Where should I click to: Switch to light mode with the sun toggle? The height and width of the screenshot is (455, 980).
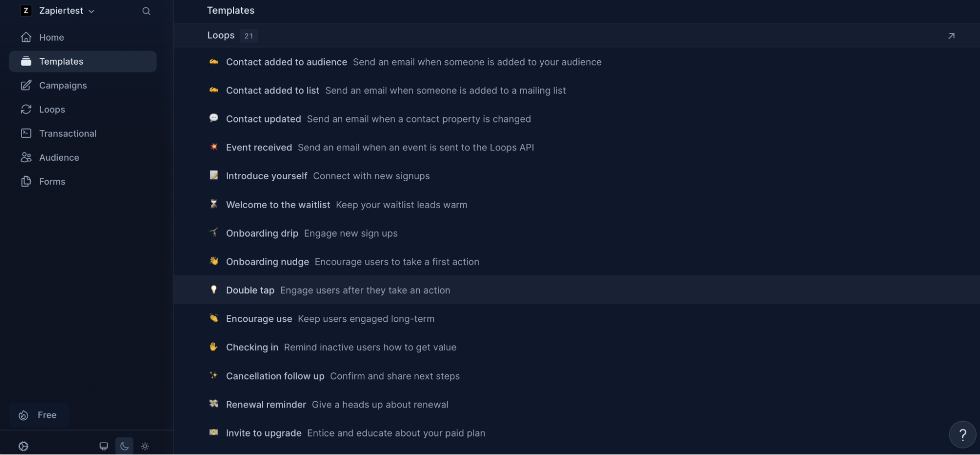pos(145,446)
